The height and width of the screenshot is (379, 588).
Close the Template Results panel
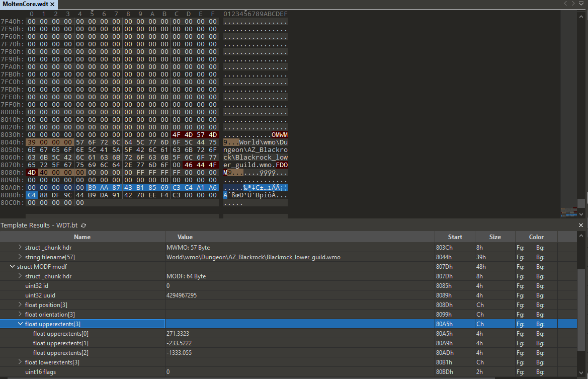581,225
